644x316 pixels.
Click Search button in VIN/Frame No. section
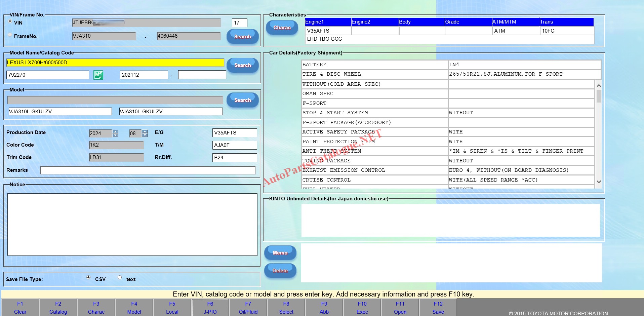pos(242,36)
